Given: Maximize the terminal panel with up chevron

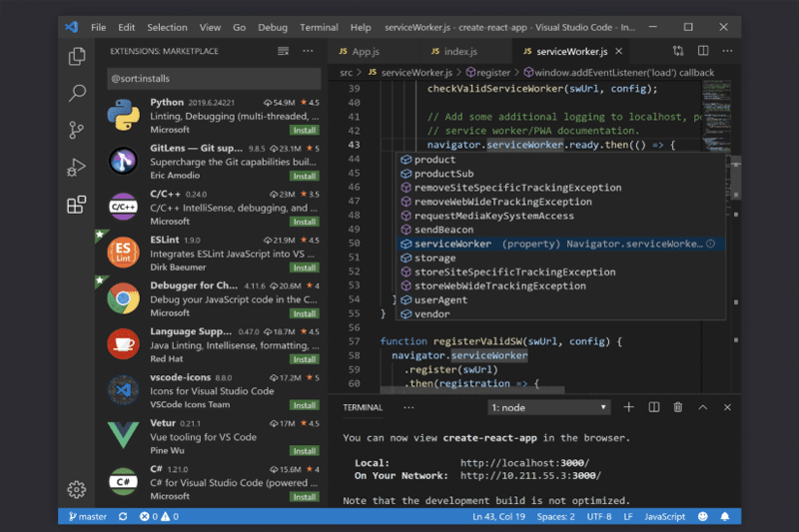Looking at the screenshot, I should (703, 407).
